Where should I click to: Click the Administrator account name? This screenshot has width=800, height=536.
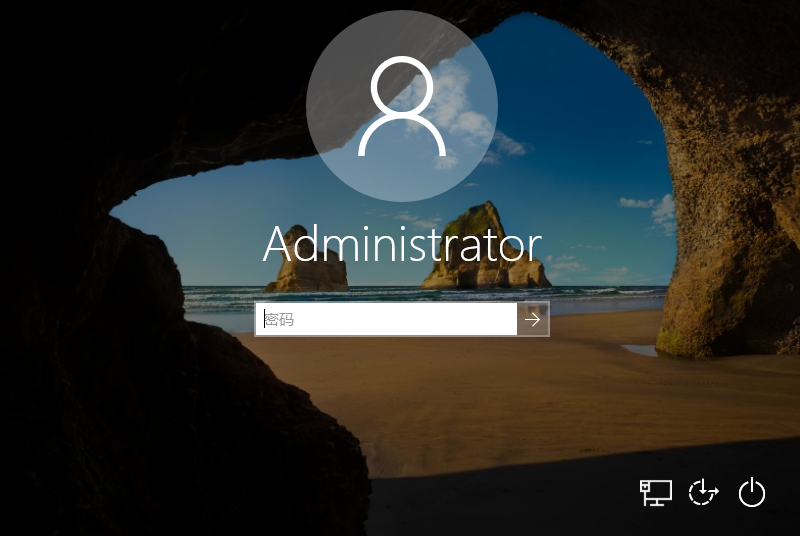pyautogui.click(x=402, y=244)
